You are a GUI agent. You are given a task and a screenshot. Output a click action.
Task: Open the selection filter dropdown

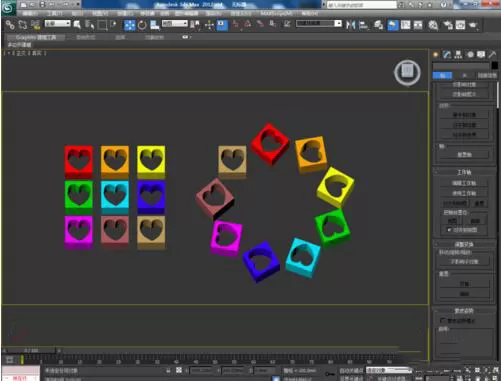58,23
